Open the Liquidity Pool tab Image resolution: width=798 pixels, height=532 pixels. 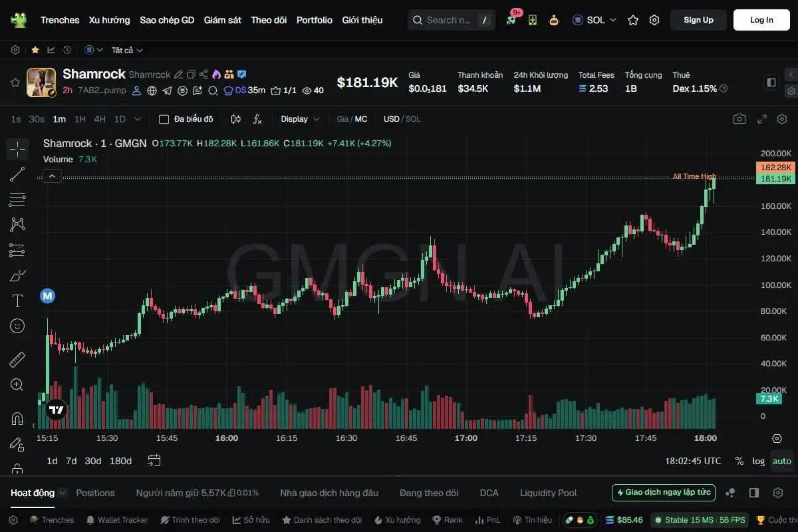(x=548, y=493)
